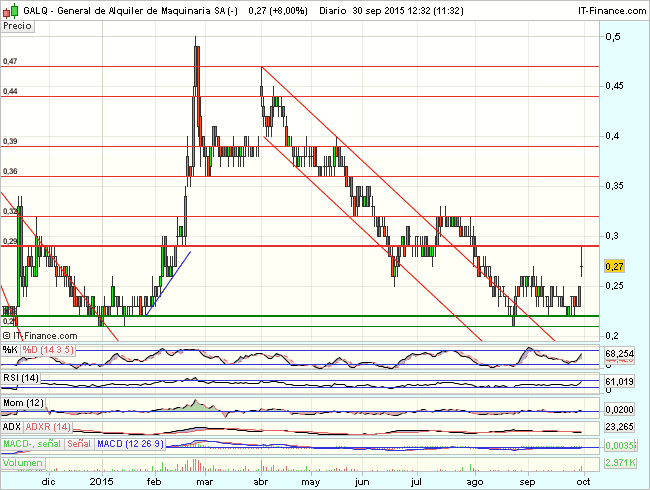
Task: Select the Precio panel label
Action: click(17, 26)
